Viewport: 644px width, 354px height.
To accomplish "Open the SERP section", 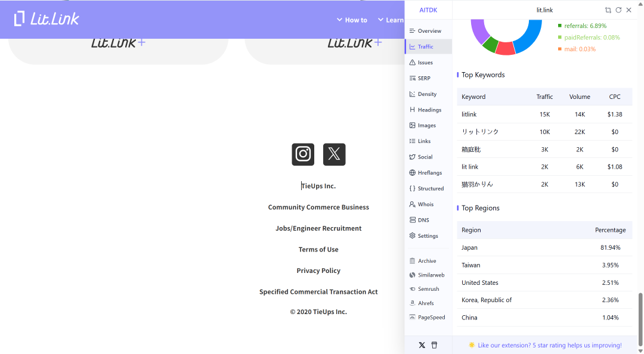I will tap(428, 78).
